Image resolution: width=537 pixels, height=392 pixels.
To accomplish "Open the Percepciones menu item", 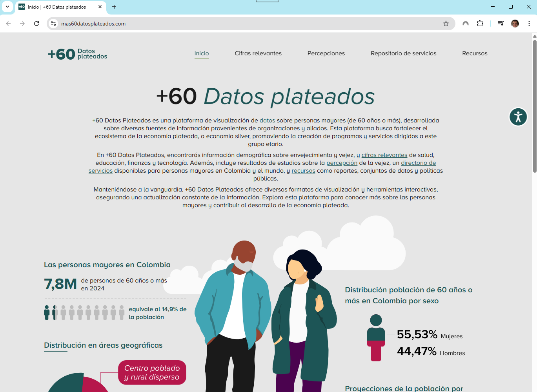I will tap(326, 53).
